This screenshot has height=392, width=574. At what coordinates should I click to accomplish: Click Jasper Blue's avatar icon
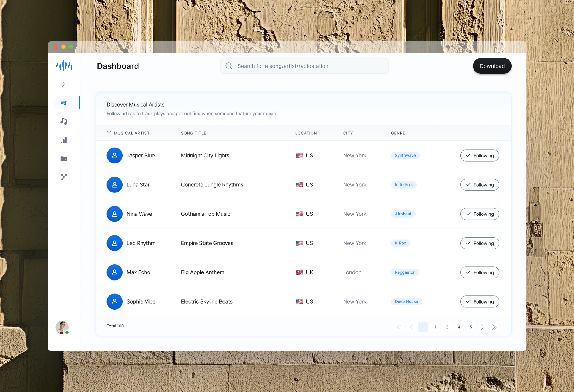(115, 156)
